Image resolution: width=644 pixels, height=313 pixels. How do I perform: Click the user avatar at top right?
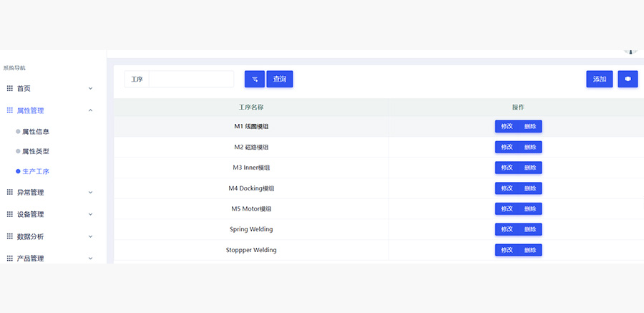[x=630, y=52]
